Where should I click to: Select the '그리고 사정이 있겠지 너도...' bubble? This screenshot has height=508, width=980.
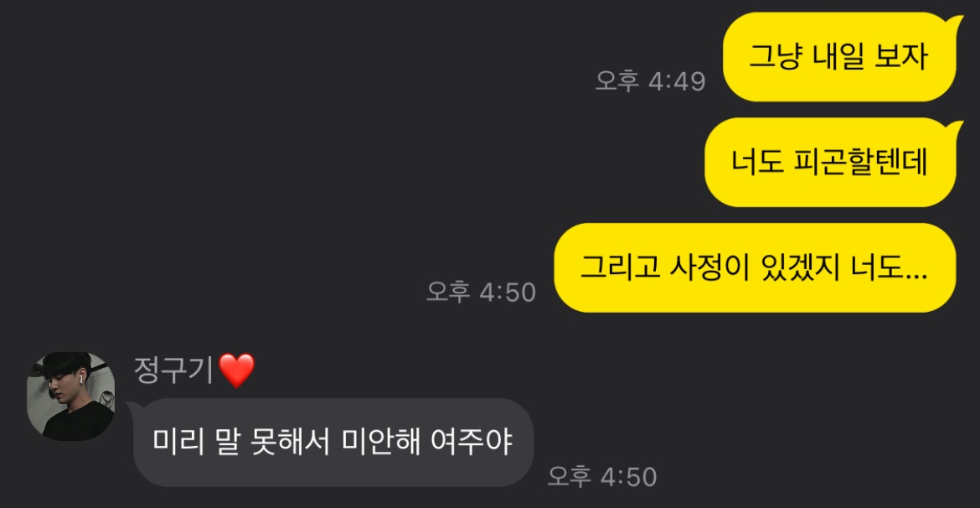click(755, 267)
